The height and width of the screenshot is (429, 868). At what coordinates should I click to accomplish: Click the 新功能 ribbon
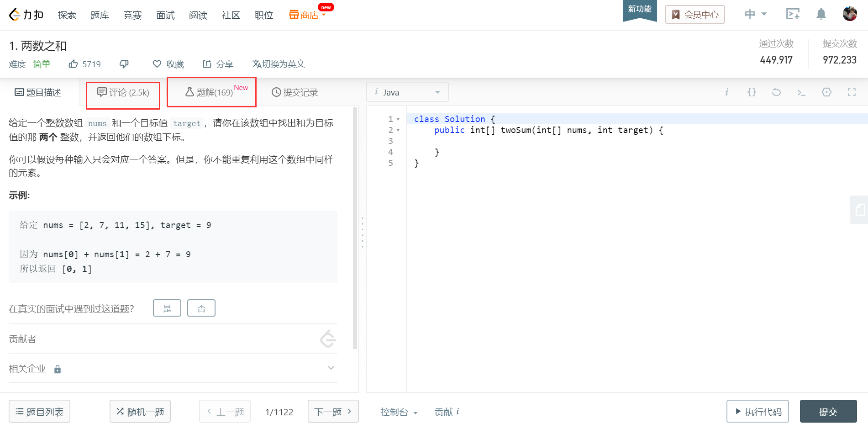(x=640, y=10)
